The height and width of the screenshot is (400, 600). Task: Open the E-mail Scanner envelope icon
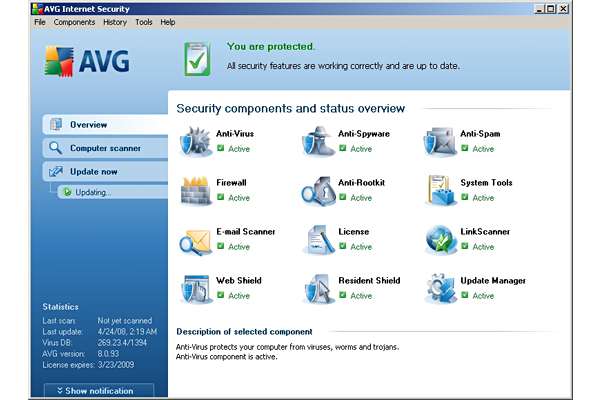[x=195, y=240]
